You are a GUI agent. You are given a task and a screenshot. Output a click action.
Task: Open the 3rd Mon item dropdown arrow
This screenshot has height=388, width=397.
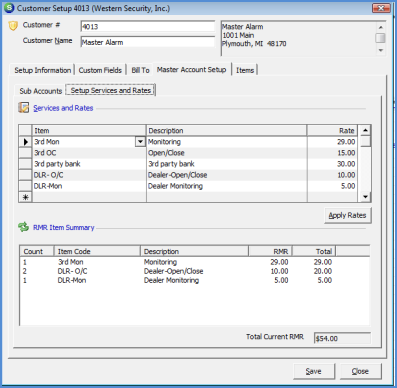(x=140, y=142)
